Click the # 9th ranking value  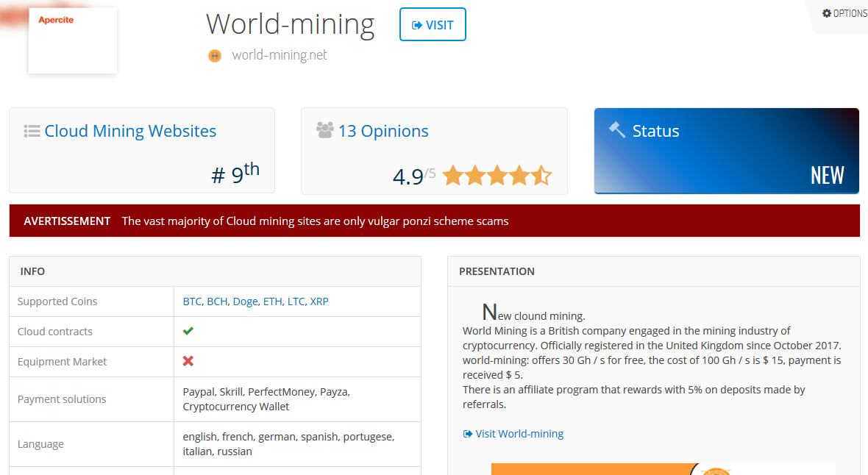click(235, 174)
